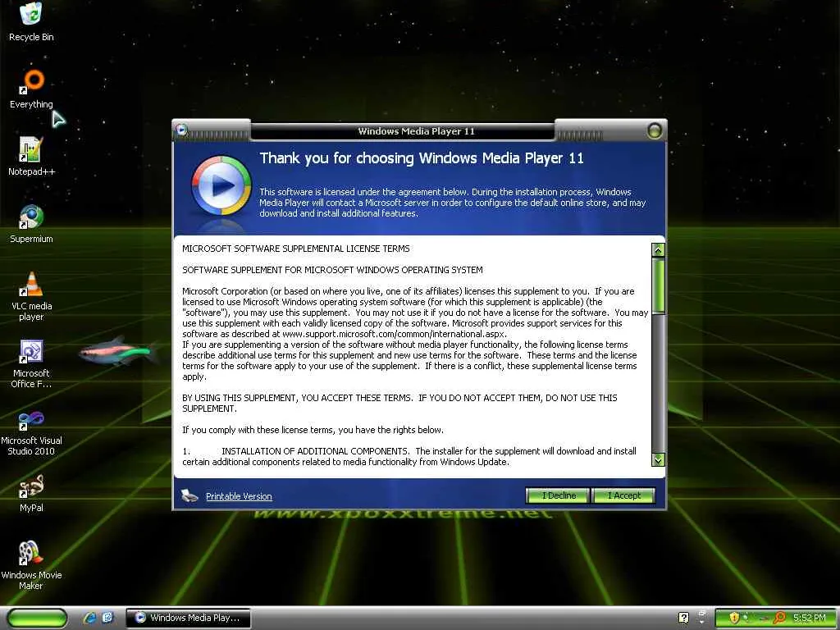The height and width of the screenshot is (630, 840).
Task: Click the I Decline button
Action: click(x=558, y=495)
